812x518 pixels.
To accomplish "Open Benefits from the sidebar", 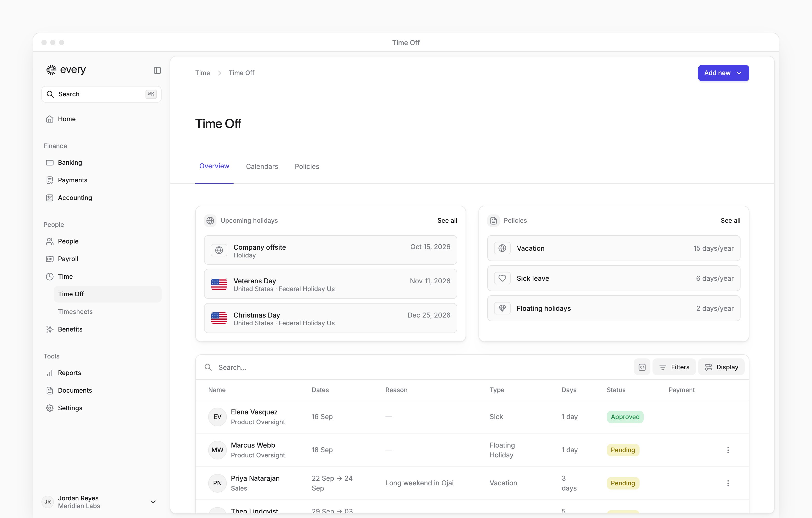I will point(102,329).
